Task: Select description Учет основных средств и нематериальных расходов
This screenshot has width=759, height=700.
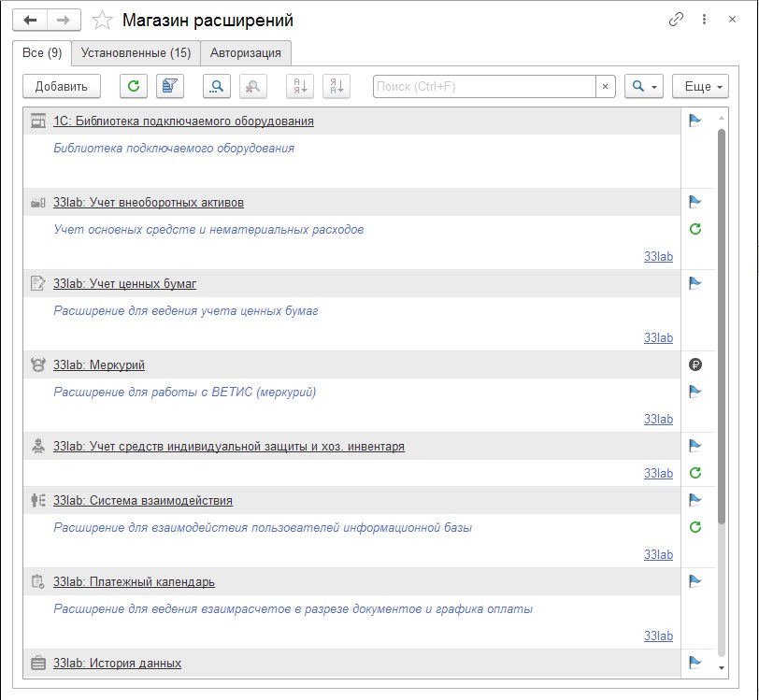Action: click(x=208, y=230)
